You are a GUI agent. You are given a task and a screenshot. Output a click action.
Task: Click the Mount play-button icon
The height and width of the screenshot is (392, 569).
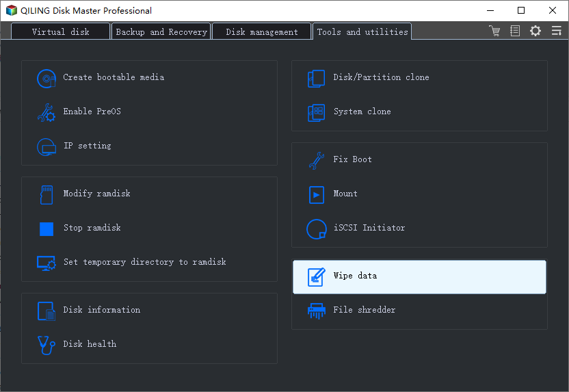point(317,195)
